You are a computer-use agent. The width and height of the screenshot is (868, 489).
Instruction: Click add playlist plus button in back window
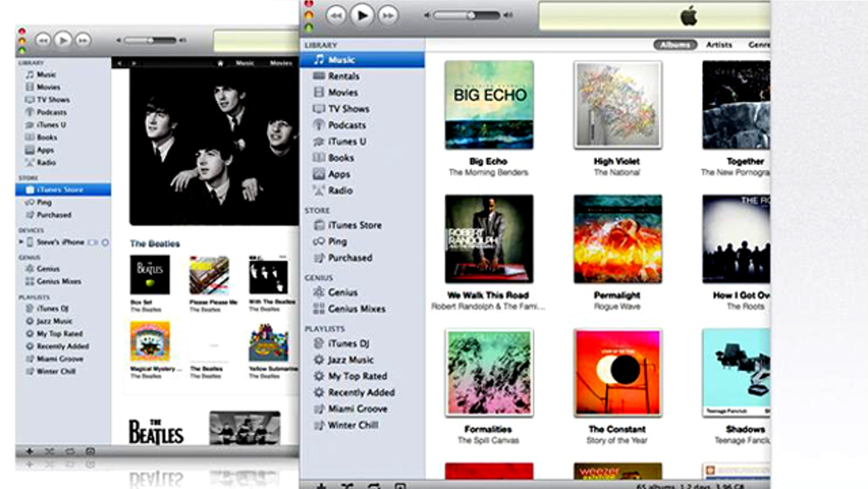[x=29, y=451]
